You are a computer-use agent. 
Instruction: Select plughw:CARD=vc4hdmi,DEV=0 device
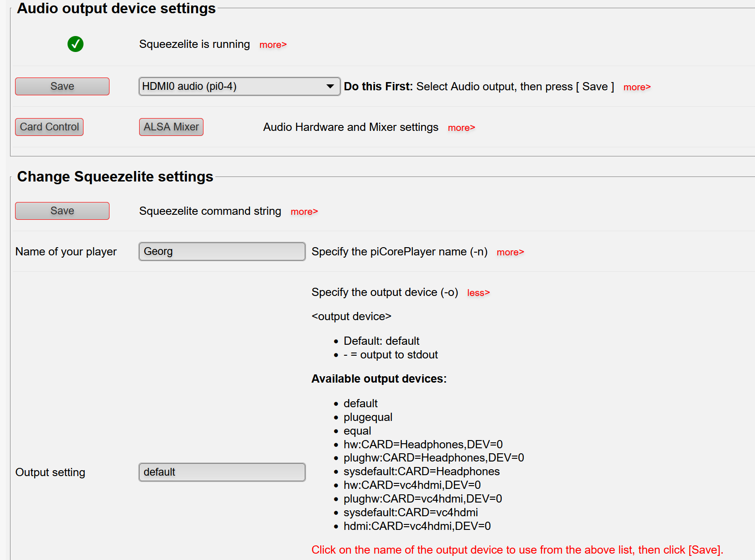[423, 499]
